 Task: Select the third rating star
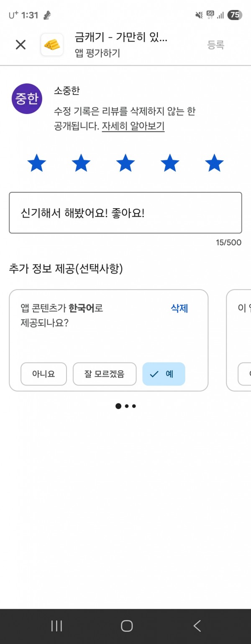(x=125, y=163)
